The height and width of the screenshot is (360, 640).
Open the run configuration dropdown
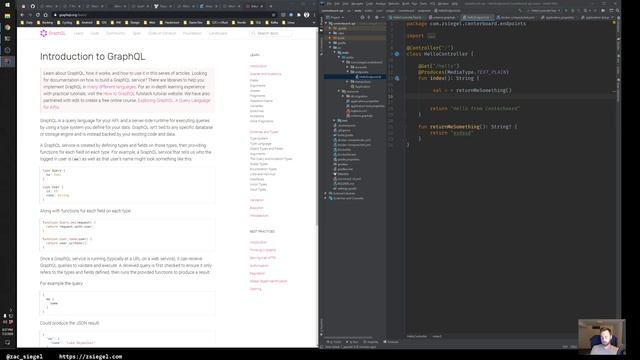(x=543, y=10)
